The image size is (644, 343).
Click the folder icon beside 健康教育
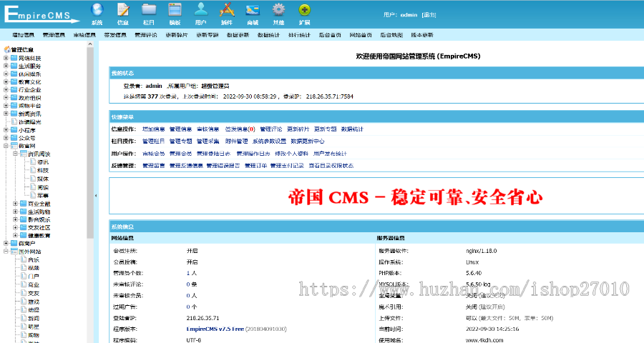pos(24,236)
